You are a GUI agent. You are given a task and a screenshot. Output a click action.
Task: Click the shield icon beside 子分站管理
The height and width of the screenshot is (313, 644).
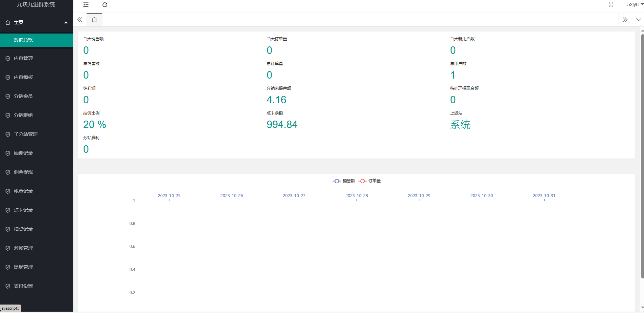(8, 134)
